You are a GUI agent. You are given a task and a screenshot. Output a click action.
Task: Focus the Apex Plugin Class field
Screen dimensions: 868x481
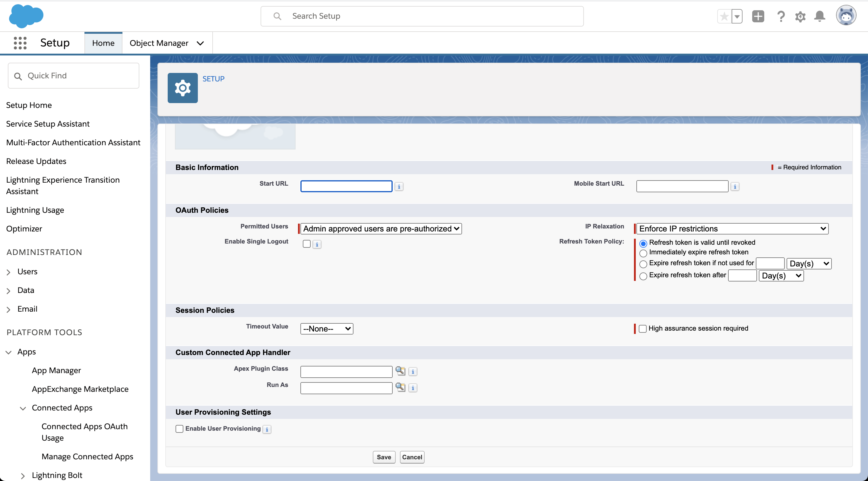point(347,372)
